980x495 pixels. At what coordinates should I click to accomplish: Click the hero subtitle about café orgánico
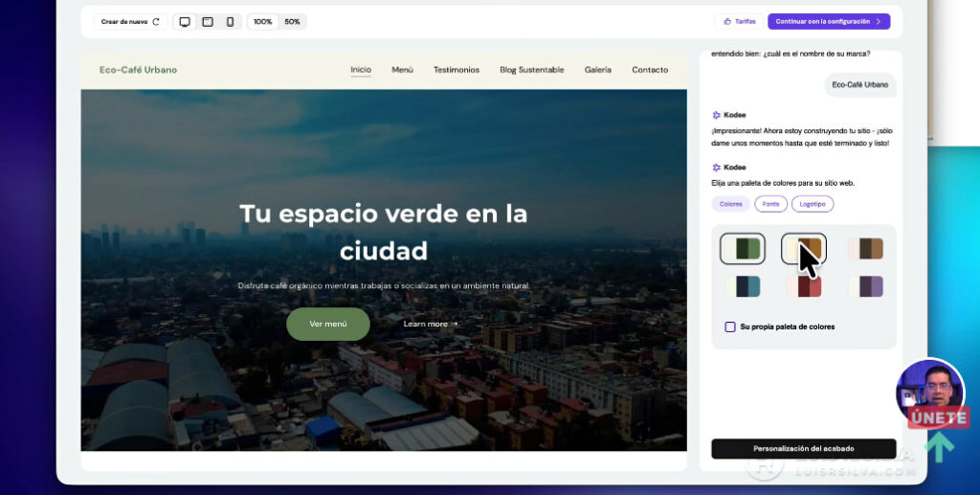coord(383,285)
